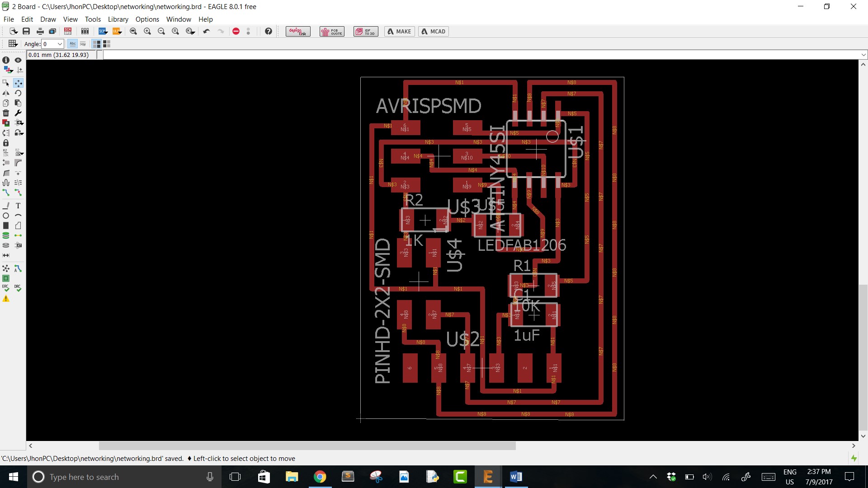Expand the command line history dropdown
This screenshot has height=488, width=868.
tap(863, 55)
